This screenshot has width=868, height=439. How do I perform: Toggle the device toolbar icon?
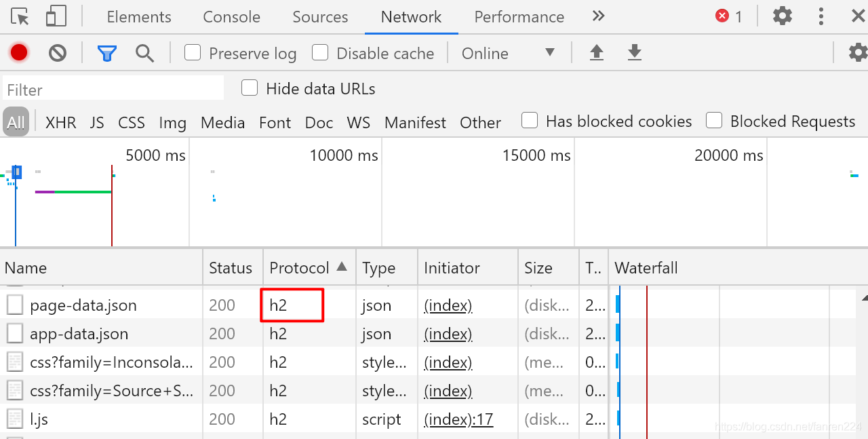pos(56,16)
